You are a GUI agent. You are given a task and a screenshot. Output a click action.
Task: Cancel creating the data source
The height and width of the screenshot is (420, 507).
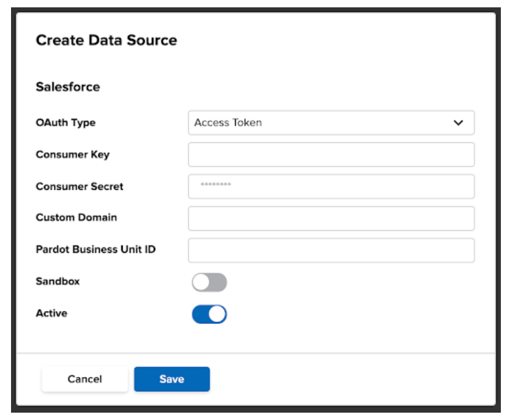85,379
